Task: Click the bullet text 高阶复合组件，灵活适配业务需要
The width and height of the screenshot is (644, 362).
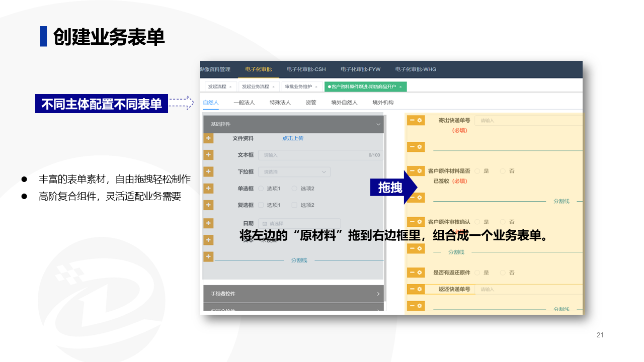Action: pos(110,197)
